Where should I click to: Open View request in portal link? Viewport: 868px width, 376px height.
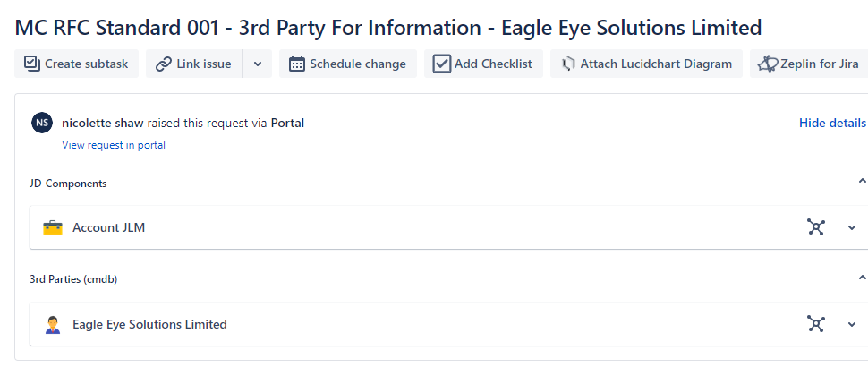pyautogui.click(x=114, y=145)
